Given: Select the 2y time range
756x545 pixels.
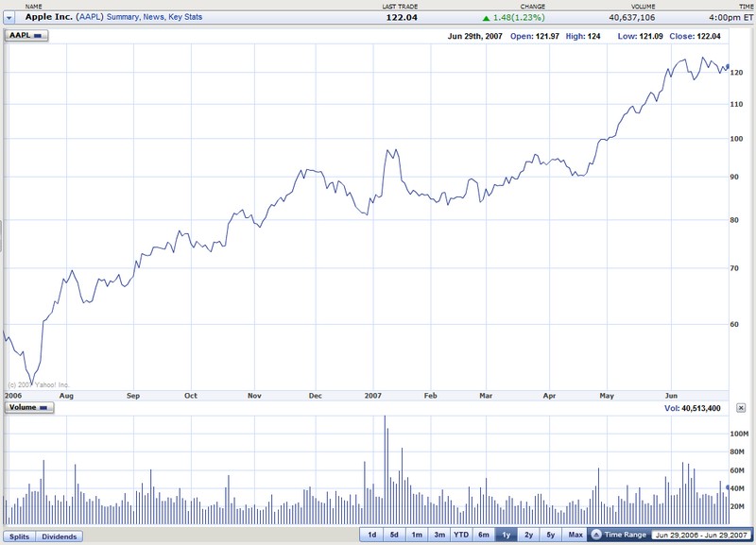Looking at the screenshot, I should coord(528,535).
